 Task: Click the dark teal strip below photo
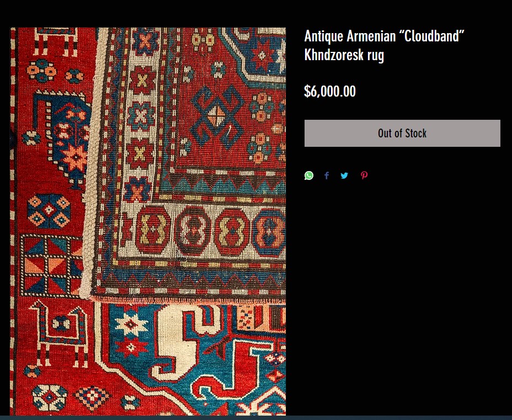tap(256, 418)
